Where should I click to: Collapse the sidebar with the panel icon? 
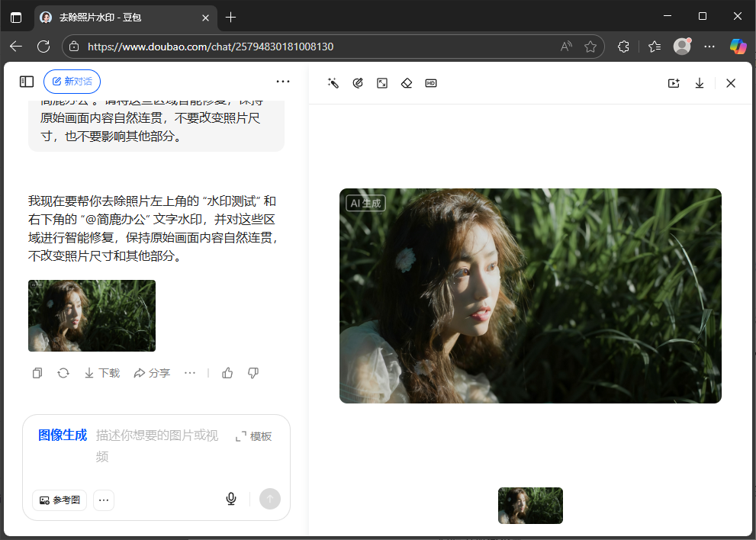pos(27,82)
